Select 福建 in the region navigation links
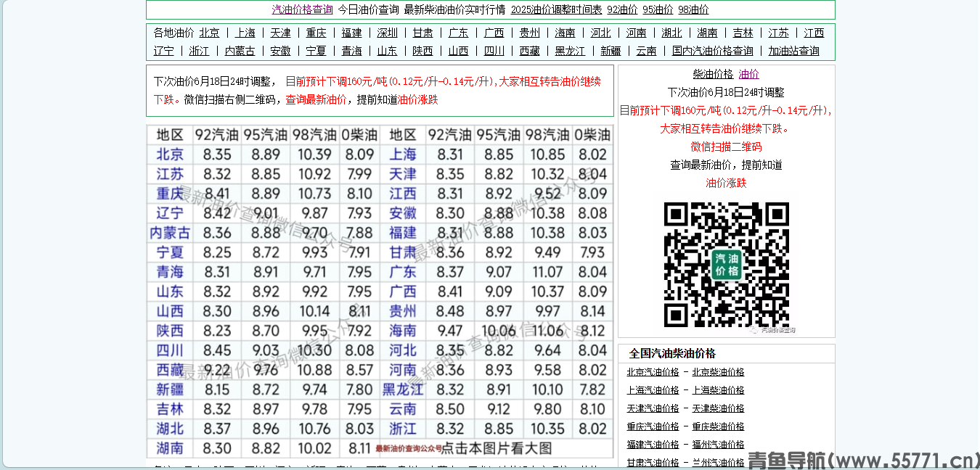The height and width of the screenshot is (470, 980). (x=351, y=33)
